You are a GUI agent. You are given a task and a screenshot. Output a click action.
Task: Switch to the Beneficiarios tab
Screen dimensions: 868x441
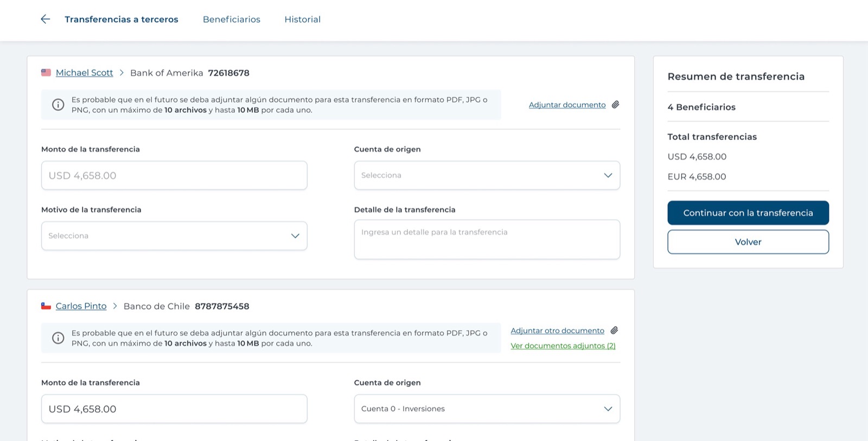232,20
